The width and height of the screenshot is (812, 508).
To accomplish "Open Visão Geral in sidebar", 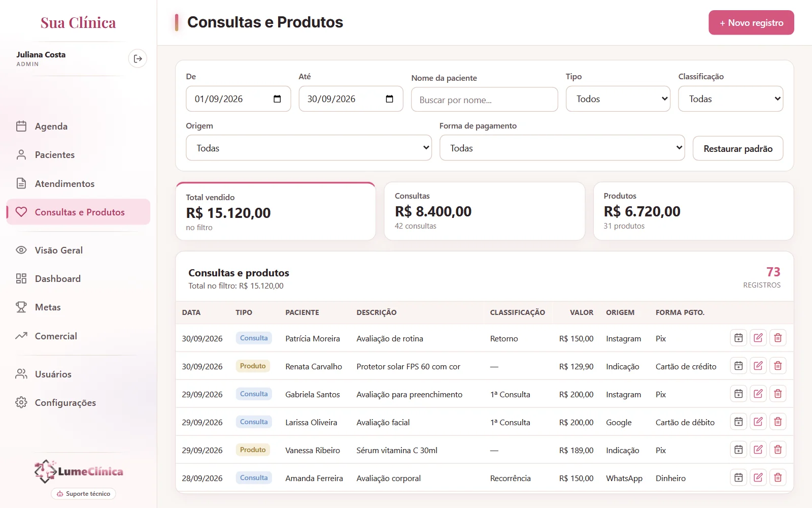I will (78, 250).
